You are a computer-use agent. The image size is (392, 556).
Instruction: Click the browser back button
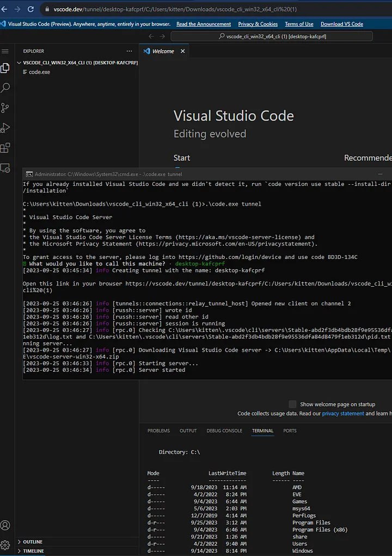4,9
